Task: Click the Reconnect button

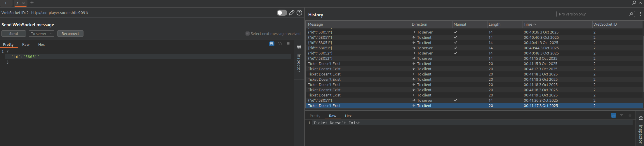Action: (x=70, y=34)
